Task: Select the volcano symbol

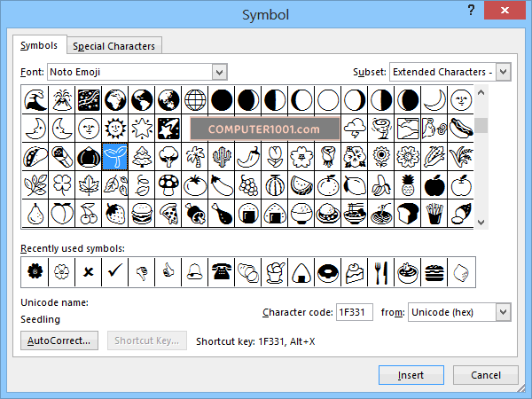Action: tap(62, 99)
